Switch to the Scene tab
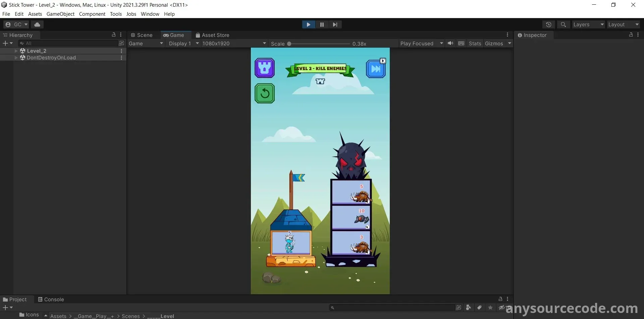The height and width of the screenshot is (319, 644). [142, 35]
